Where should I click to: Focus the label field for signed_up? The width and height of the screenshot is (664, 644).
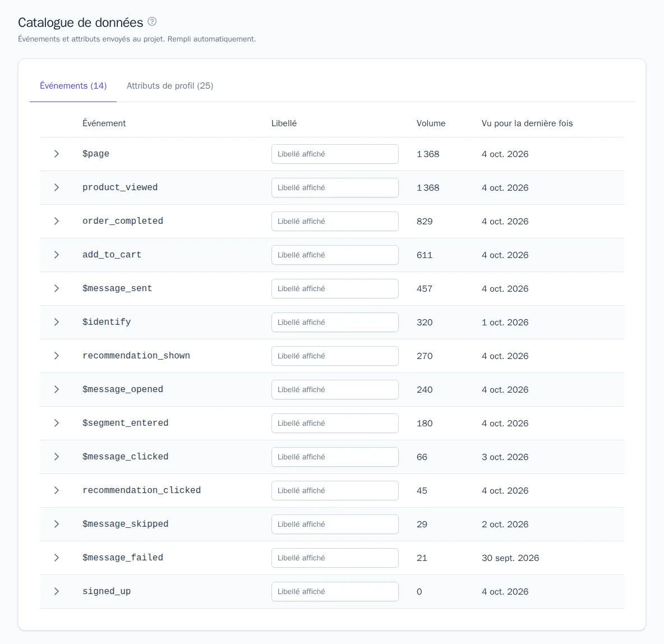pos(335,591)
